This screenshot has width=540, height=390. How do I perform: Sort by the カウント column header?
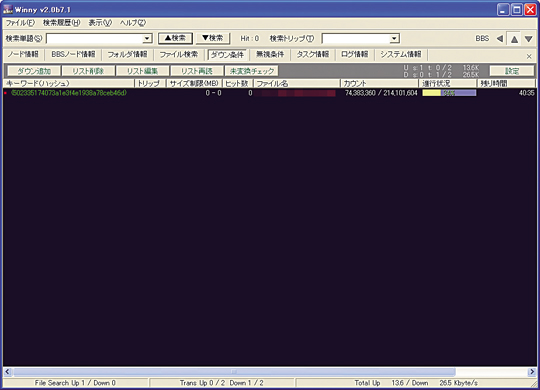pos(379,83)
